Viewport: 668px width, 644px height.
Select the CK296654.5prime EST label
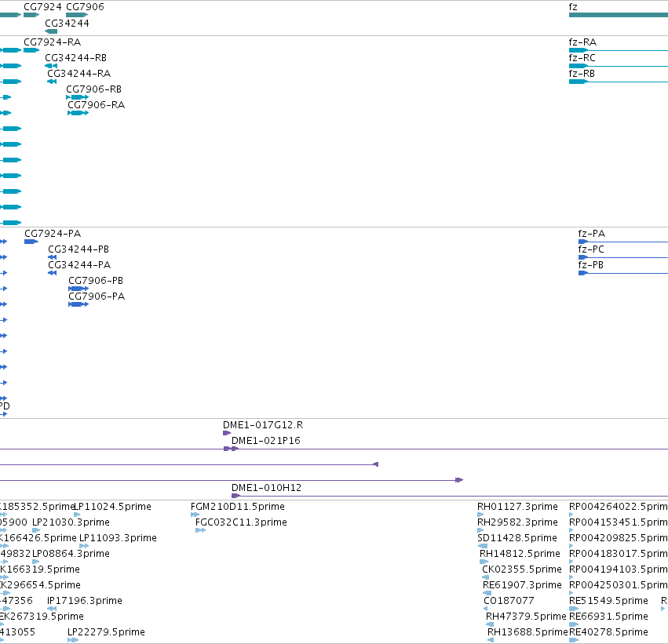pyautogui.click(x=40, y=585)
